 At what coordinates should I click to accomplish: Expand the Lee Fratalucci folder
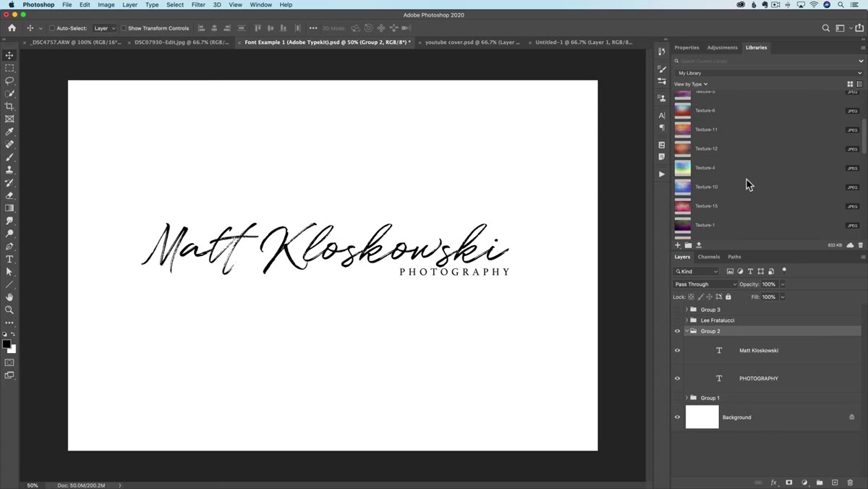(686, 320)
